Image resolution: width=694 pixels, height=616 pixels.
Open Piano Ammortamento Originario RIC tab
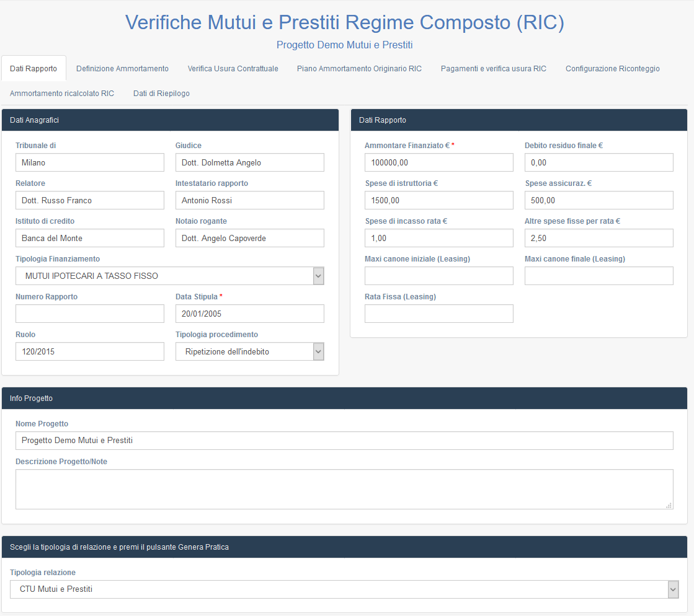[x=359, y=69]
